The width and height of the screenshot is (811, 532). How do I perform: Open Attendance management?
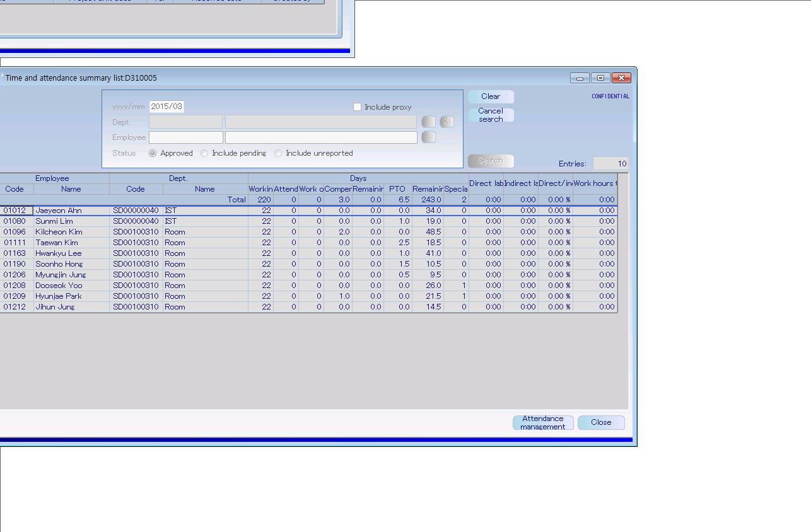(543, 422)
